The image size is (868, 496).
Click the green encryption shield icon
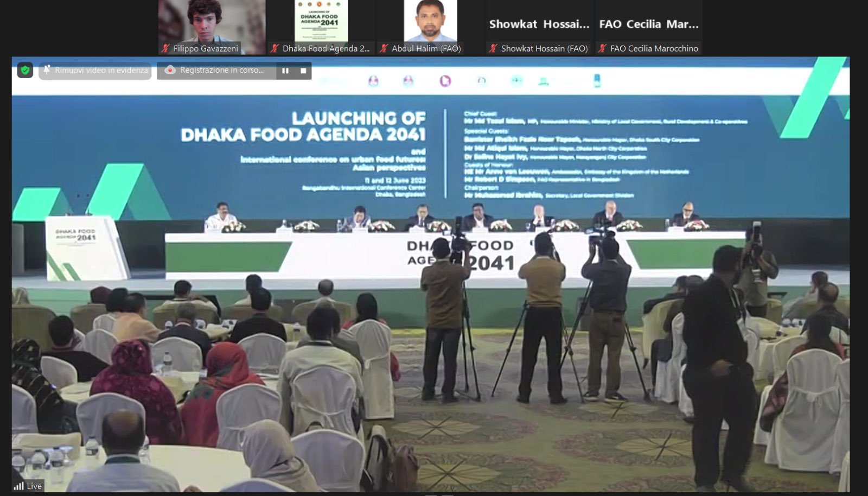coord(25,70)
